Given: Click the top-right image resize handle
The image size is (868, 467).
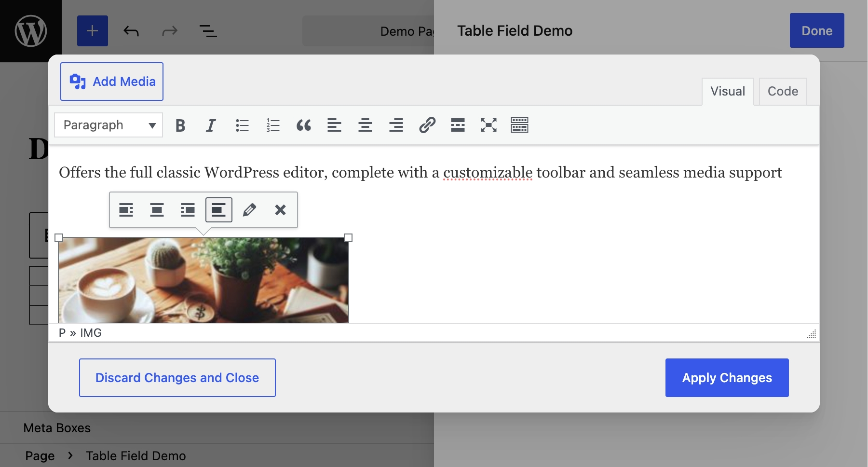Looking at the screenshot, I should [348, 238].
